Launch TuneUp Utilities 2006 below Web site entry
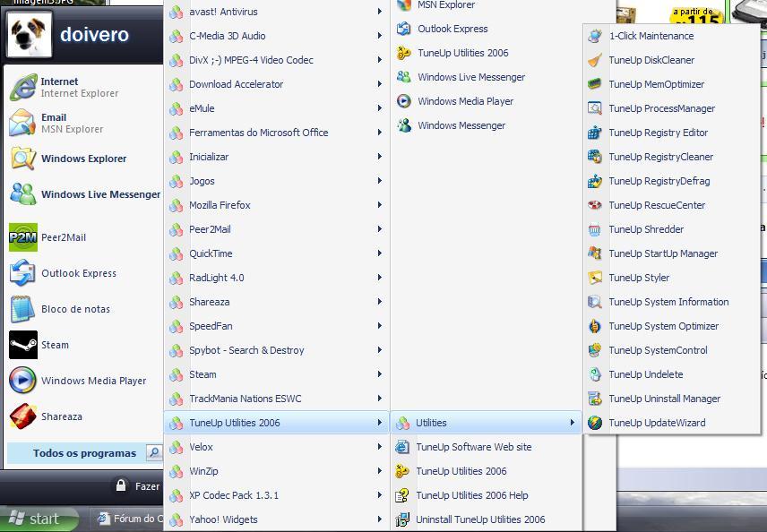 point(487,471)
